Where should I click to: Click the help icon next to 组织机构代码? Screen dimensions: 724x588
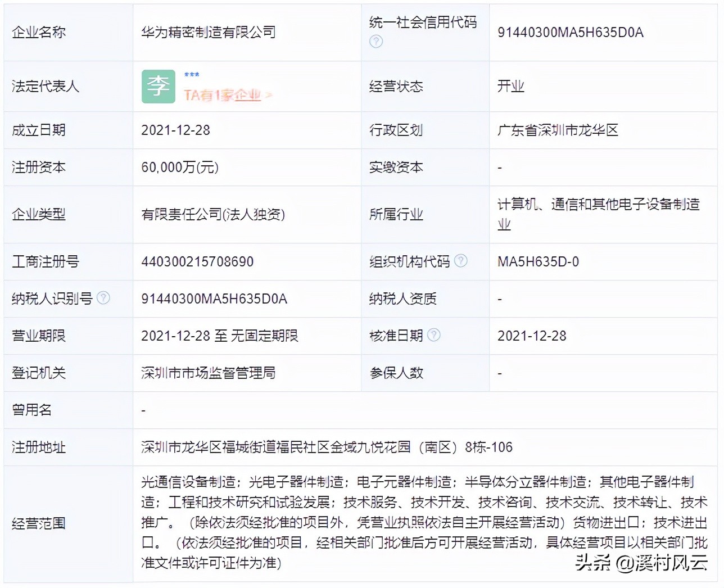click(x=461, y=260)
